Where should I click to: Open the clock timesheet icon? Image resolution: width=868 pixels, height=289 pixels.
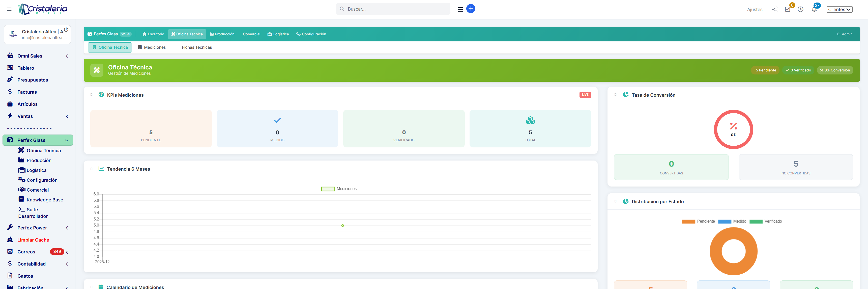point(800,9)
